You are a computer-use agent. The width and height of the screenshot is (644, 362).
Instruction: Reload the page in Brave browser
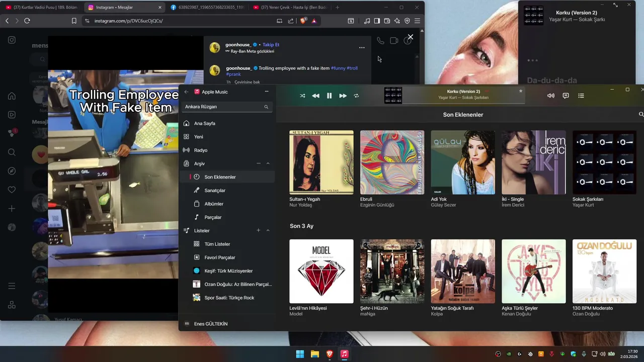point(27,21)
